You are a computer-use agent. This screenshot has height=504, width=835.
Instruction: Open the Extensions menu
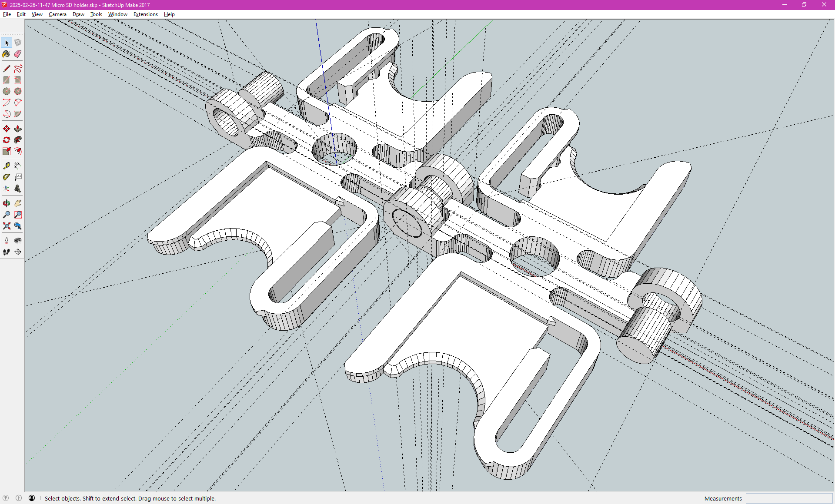(145, 14)
